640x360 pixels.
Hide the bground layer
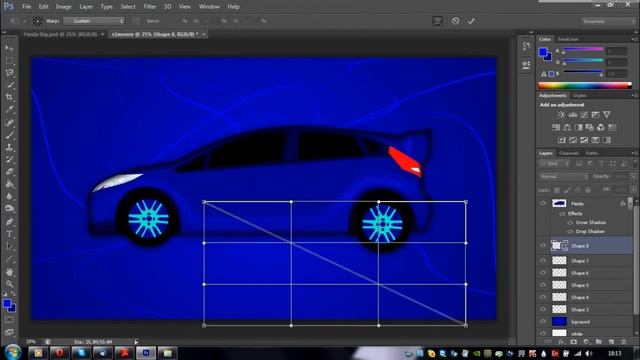click(x=543, y=322)
